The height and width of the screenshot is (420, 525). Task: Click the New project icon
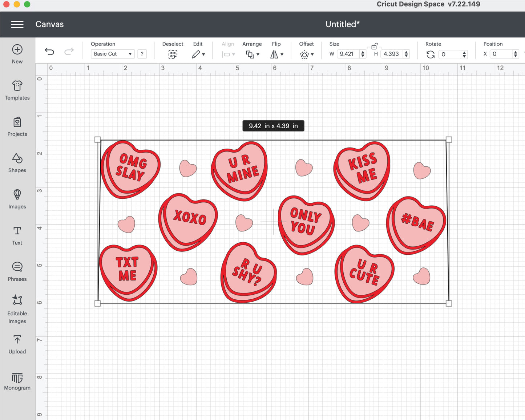(x=17, y=54)
